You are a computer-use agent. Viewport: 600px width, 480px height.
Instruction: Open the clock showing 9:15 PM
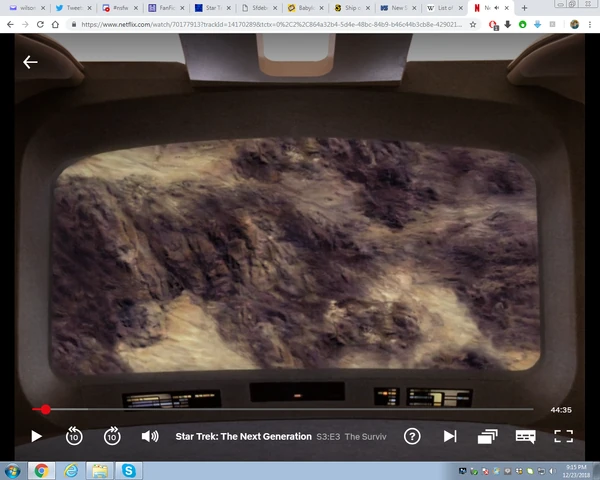tap(576, 471)
